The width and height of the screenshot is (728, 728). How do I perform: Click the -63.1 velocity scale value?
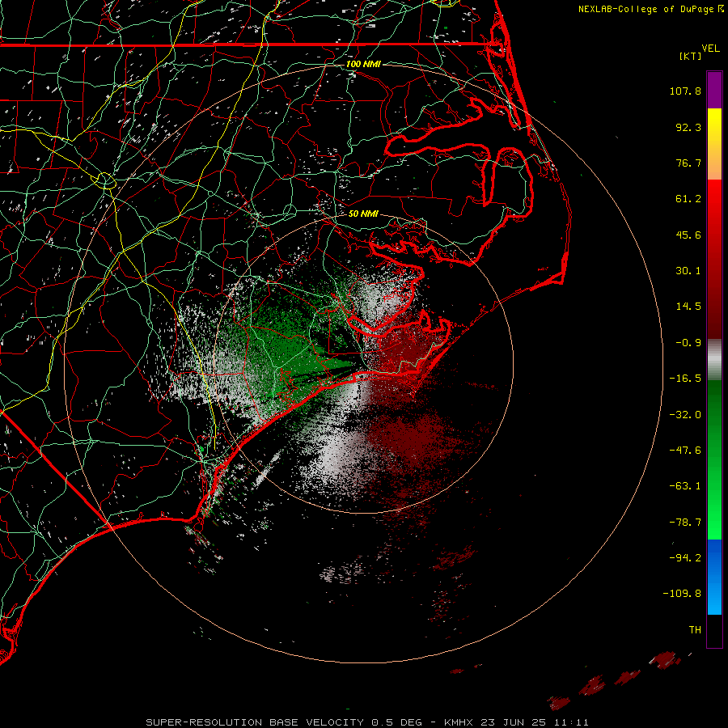(x=685, y=486)
